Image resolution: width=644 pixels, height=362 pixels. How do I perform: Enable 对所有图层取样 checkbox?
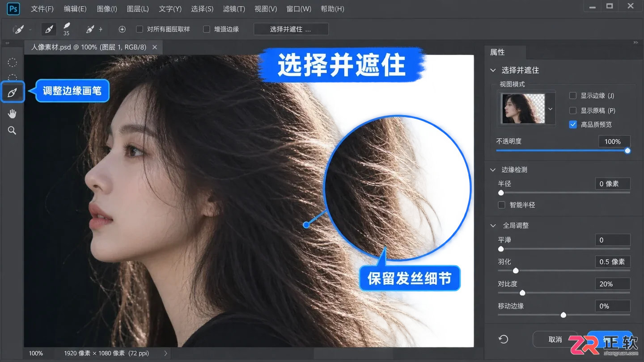tap(140, 29)
